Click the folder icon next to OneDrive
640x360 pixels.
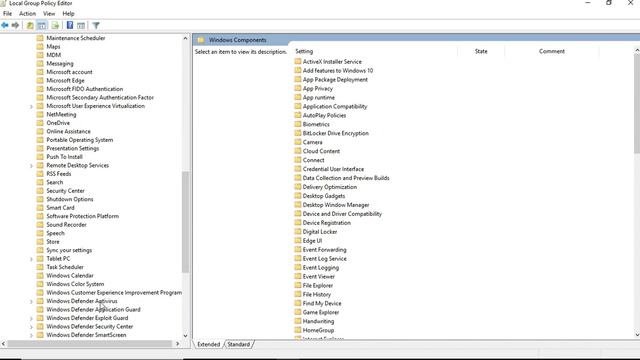pos(40,123)
